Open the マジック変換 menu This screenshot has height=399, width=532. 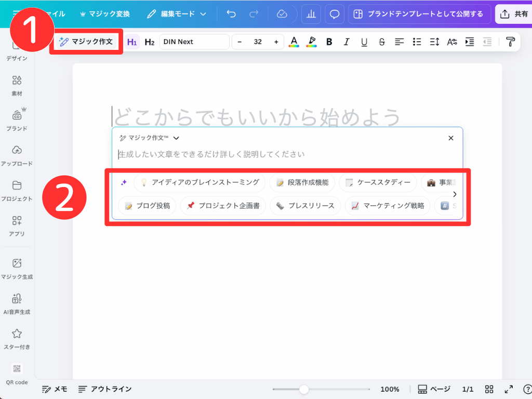pyautogui.click(x=105, y=14)
